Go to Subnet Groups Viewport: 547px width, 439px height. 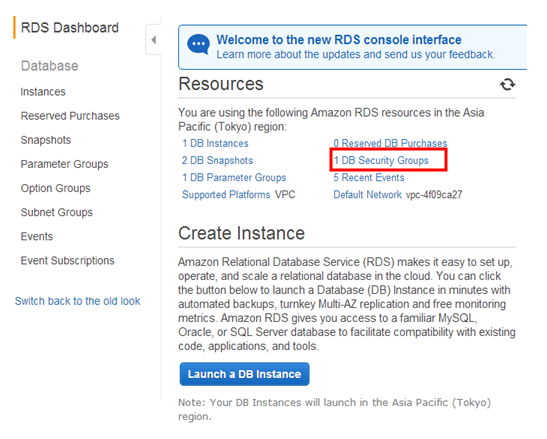tap(57, 212)
